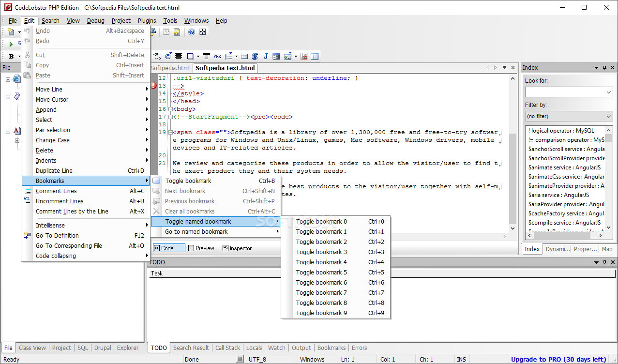
Task: Open the Index panel options dropdown arrow
Action: [x=596, y=68]
